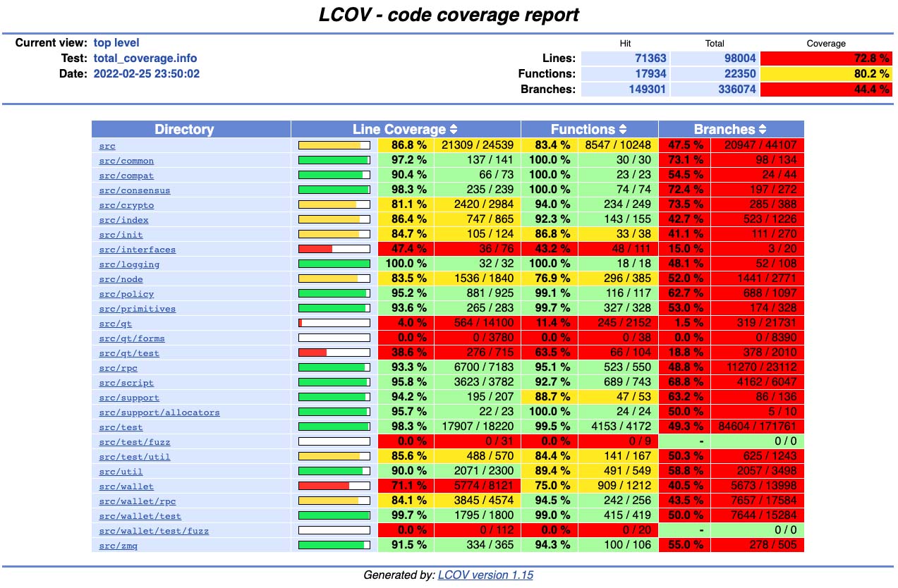Open the src directory link

tap(107, 146)
